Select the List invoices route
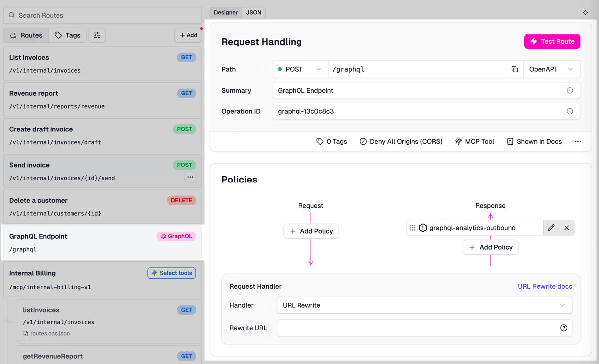599x364 pixels. click(103, 64)
